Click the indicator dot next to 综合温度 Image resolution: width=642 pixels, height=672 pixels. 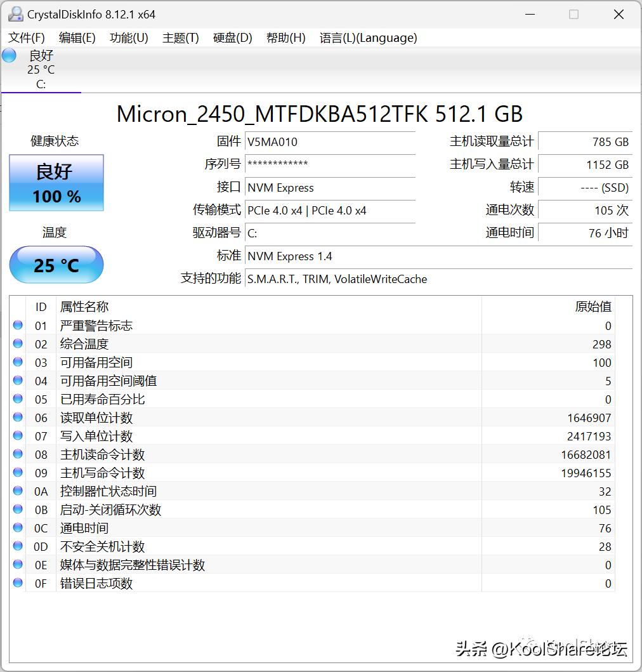tap(17, 344)
